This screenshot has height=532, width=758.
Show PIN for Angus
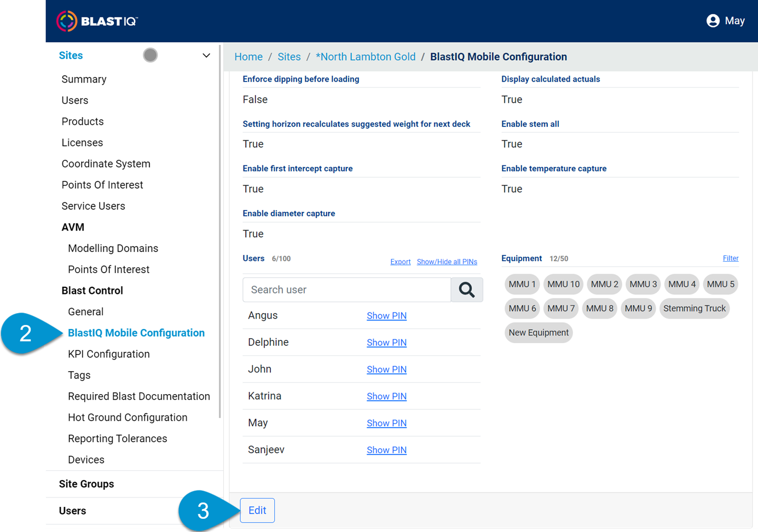click(x=386, y=316)
